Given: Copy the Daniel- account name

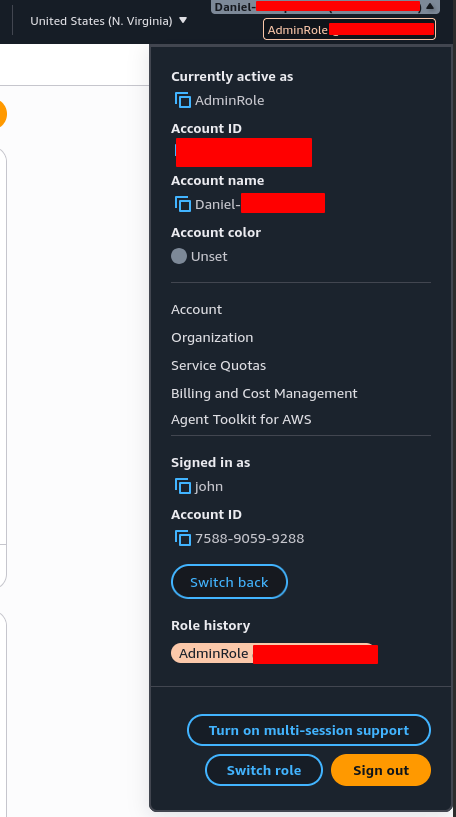Looking at the screenshot, I should click(x=183, y=204).
